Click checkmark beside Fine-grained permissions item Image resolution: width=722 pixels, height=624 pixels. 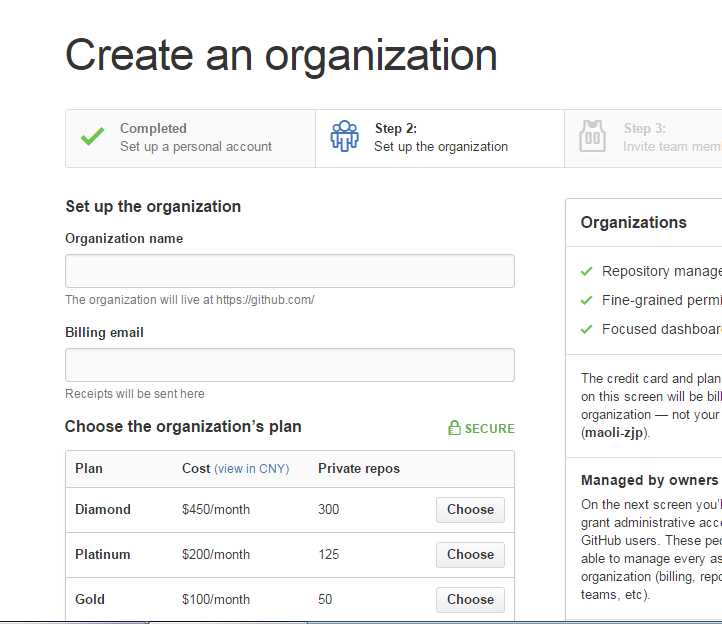(x=586, y=300)
